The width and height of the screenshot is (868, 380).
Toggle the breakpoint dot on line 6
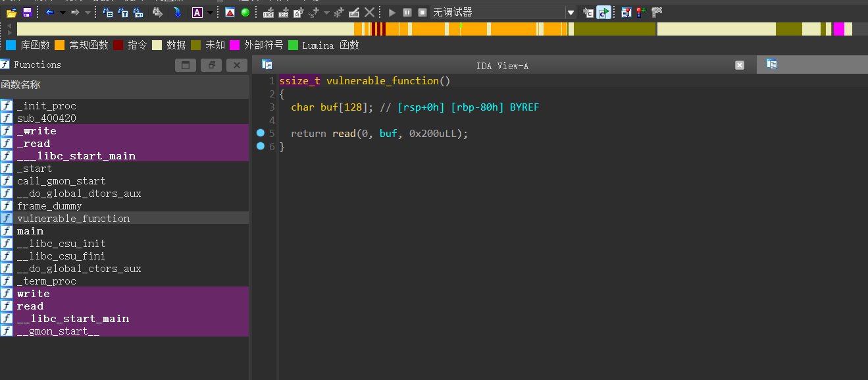coord(261,146)
